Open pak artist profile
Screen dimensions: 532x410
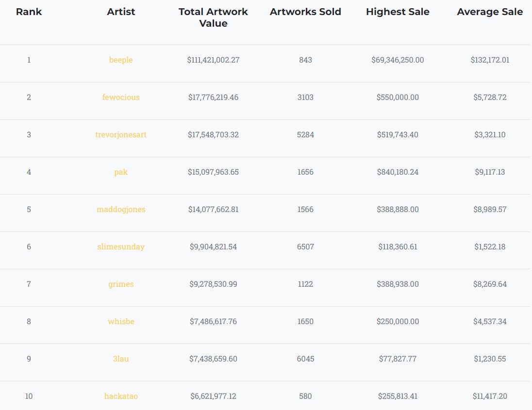tap(121, 172)
